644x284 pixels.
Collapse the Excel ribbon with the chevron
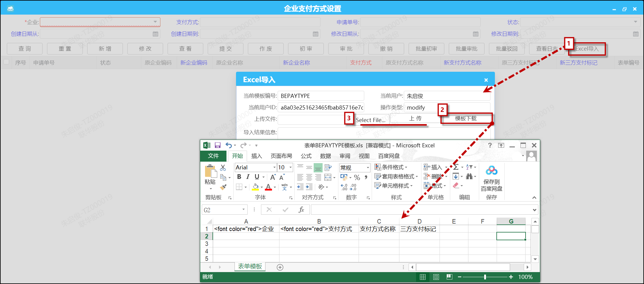(x=534, y=198)
